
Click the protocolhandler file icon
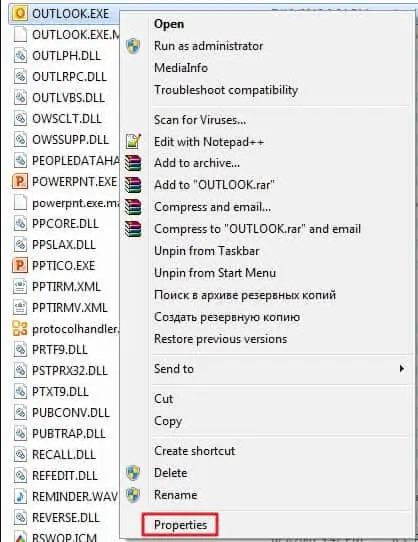20,328
